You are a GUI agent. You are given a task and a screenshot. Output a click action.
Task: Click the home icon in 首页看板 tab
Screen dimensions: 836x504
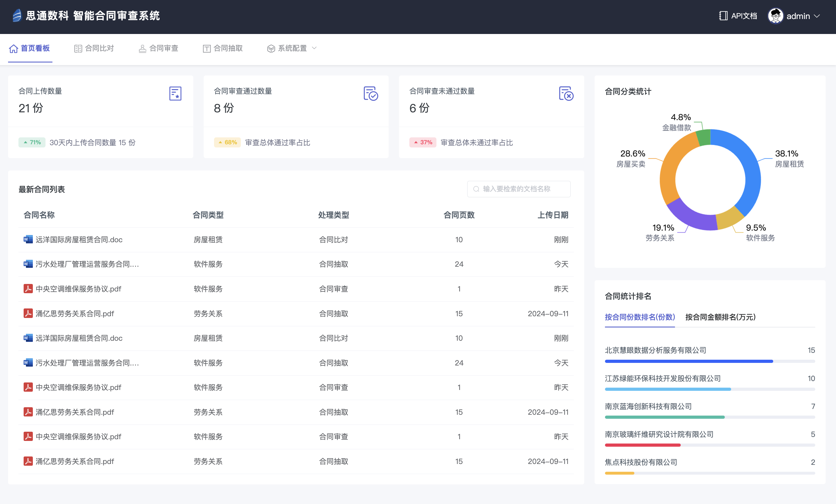tap(13, 48)
